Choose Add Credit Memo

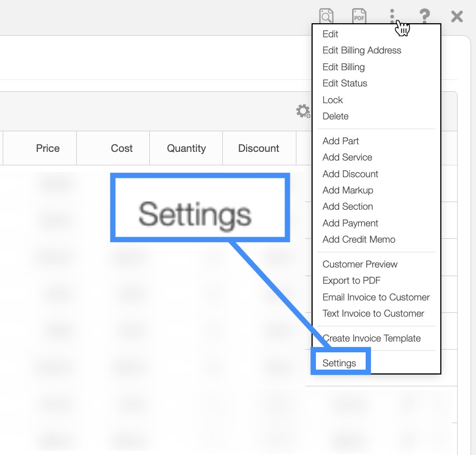[x=359, y=239]
